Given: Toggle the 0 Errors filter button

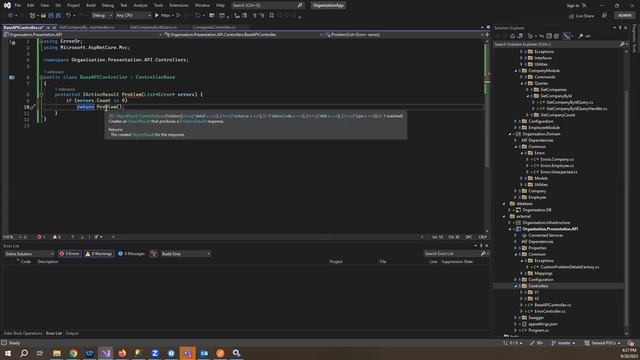Looking at the screenshot, I should (x=69, y=254).
